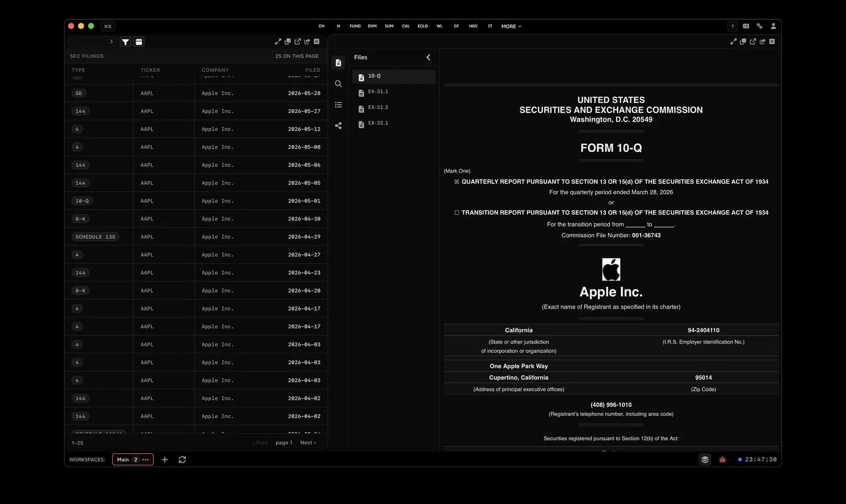Open the DVM function in top bar
Viewport: 846px width, 504px height.
click(372, 26)
